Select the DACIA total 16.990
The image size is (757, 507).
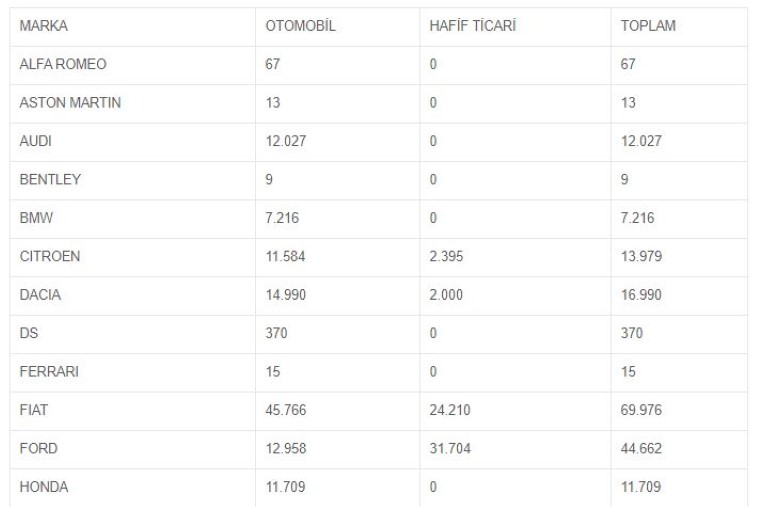[x=641, y=295]
